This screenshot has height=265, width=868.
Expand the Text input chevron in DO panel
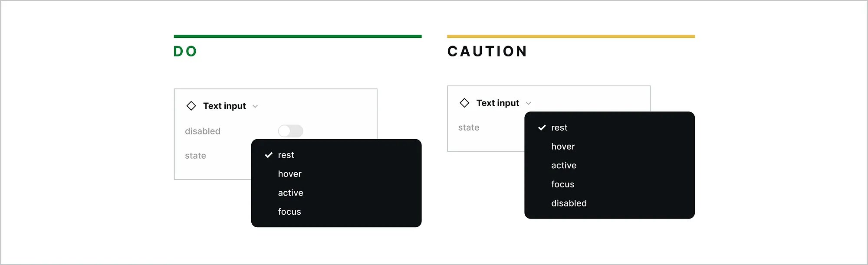point(255,106)
